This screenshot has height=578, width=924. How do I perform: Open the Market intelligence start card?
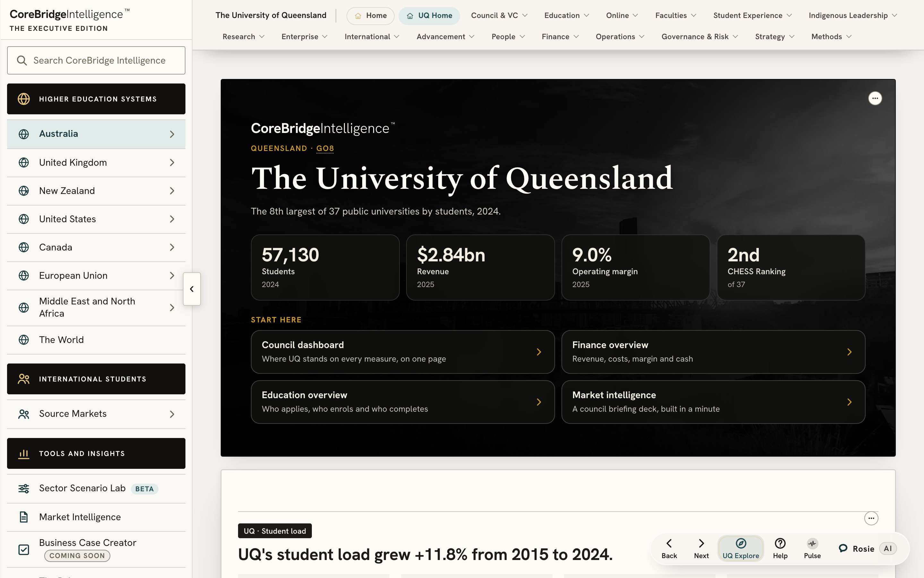[x=713, y=402]
